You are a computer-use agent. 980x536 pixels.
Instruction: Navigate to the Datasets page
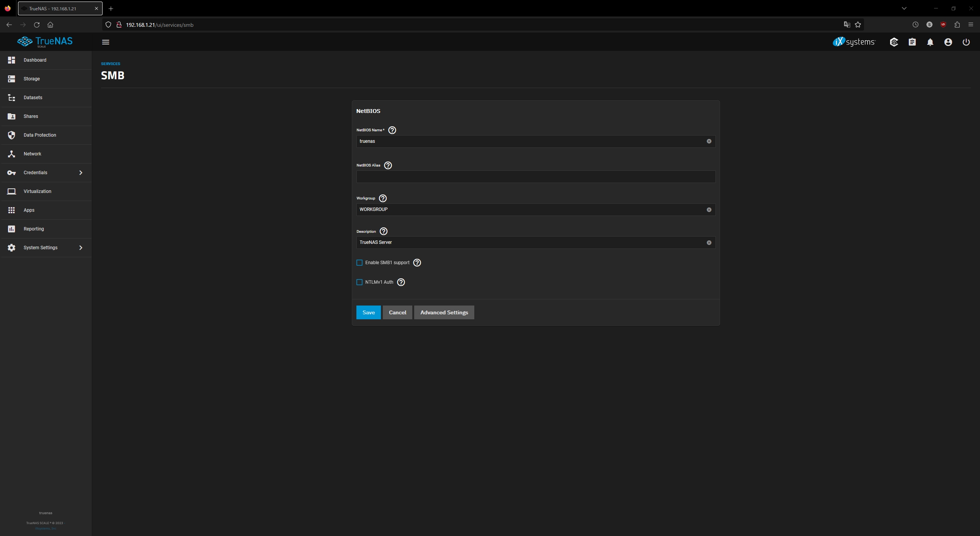[x=33, y=97]
